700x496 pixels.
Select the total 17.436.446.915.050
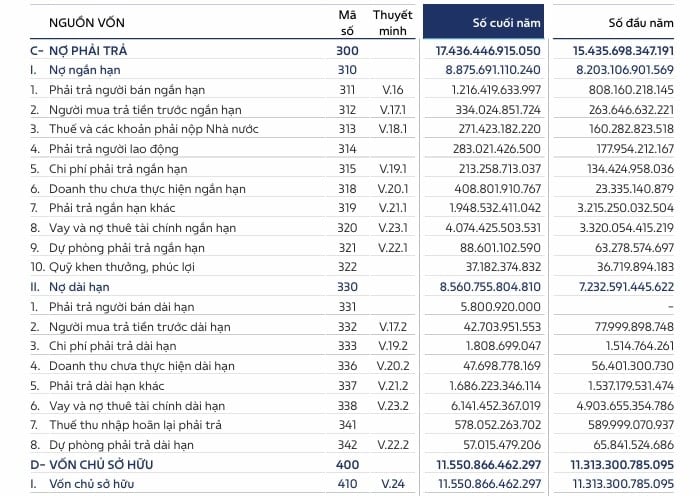click(x=488, y=50)
